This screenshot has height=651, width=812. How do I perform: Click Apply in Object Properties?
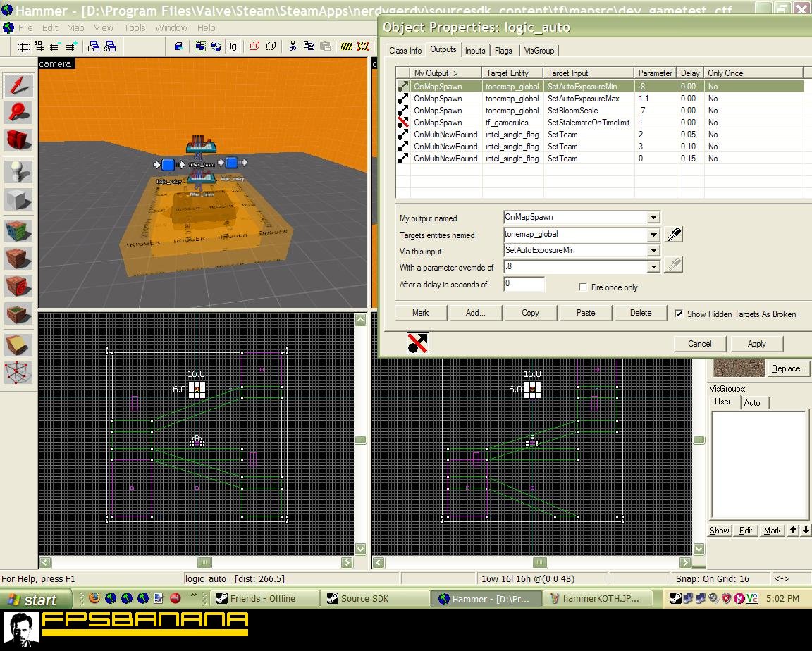click(x=756, y=344)
